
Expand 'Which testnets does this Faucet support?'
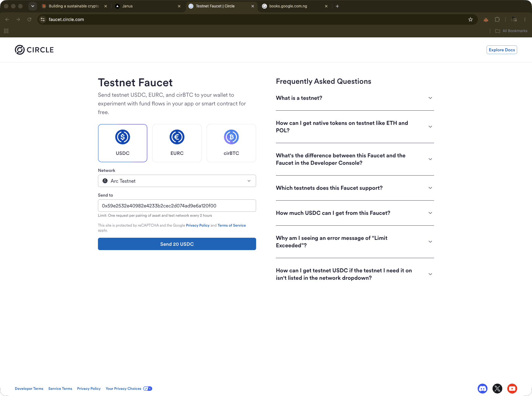click(355, 188)
